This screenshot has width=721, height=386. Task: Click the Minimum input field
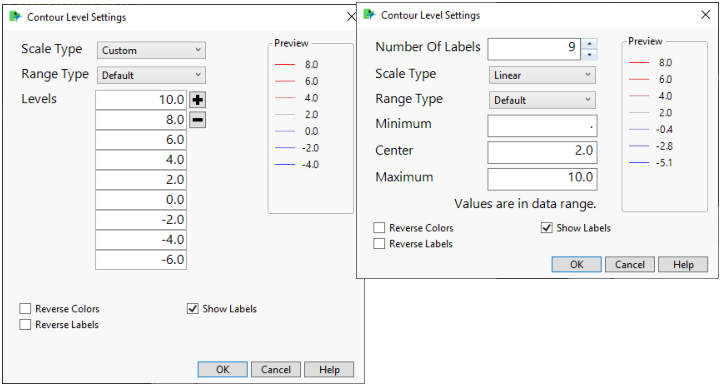[543, 126]
